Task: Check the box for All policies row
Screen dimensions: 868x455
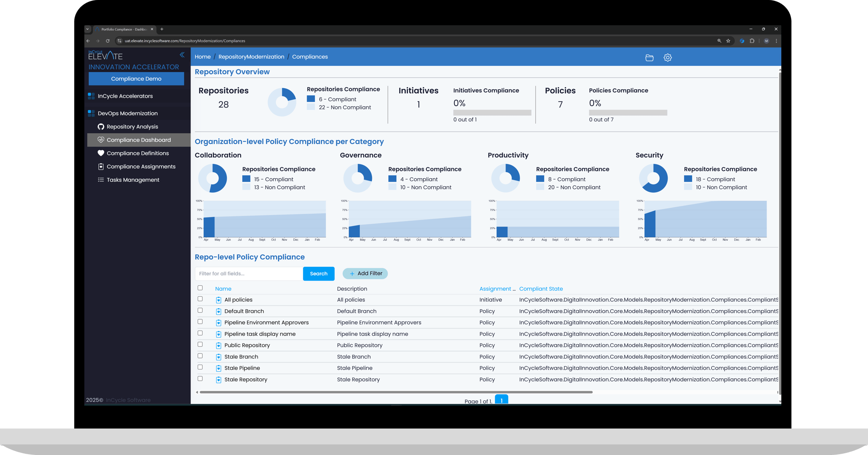Action: [x=200, y=299]
